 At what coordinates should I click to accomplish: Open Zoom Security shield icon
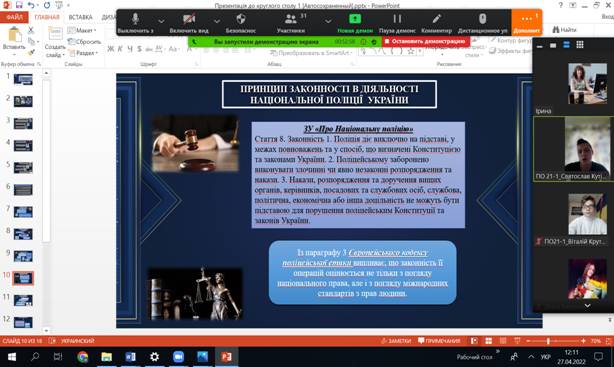pyautogui.click(x=240, y=23)
